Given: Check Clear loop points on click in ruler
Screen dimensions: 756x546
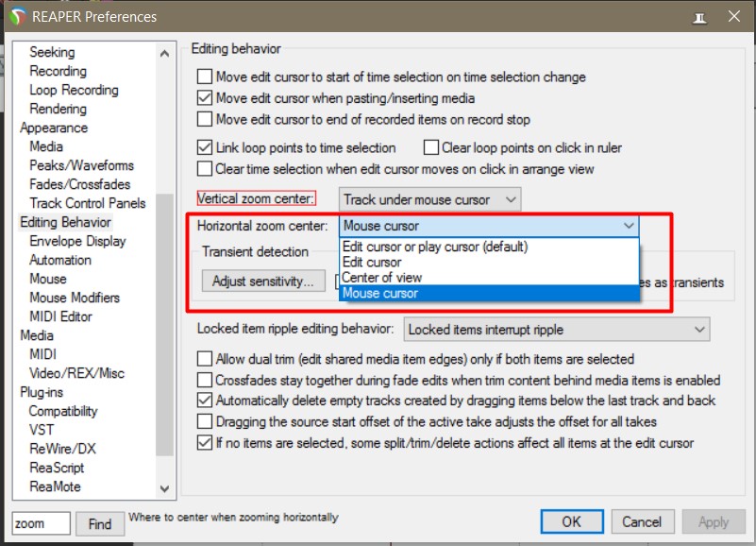Looking at the screenshot, I should [x=431, y=147].
